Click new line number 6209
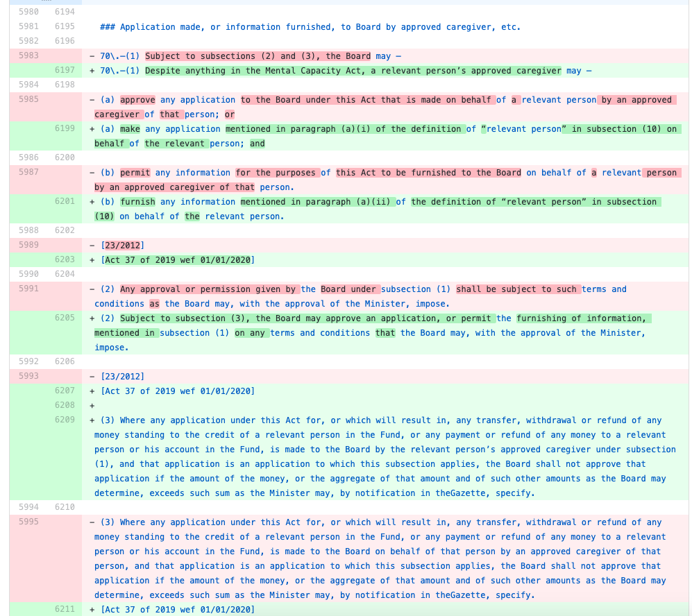The width and height of the screenshot is (692, 616). pos(65,420)
